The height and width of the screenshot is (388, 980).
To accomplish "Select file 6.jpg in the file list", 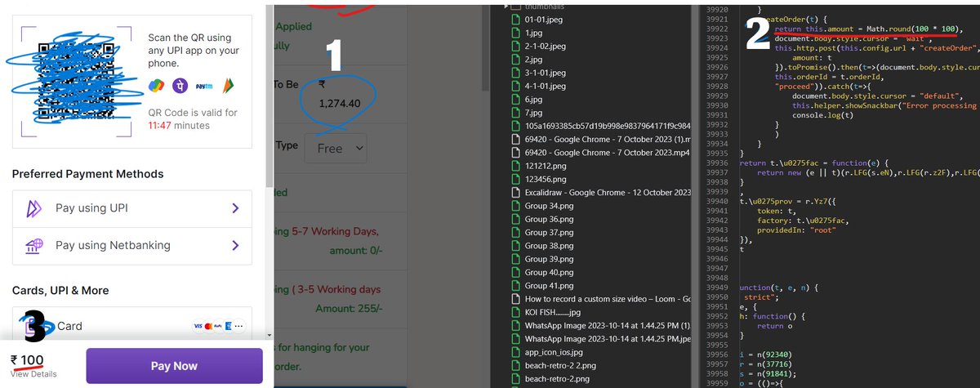I will click(x=533, y=100).
